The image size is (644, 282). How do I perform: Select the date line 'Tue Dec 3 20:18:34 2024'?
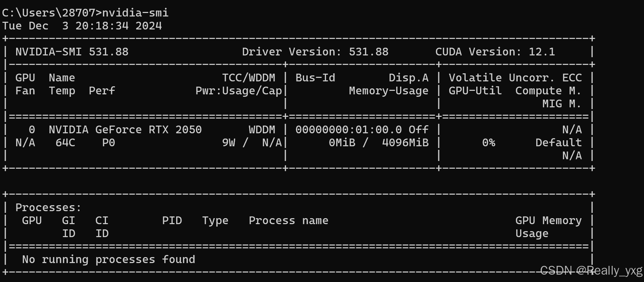(x=82, y=26)
